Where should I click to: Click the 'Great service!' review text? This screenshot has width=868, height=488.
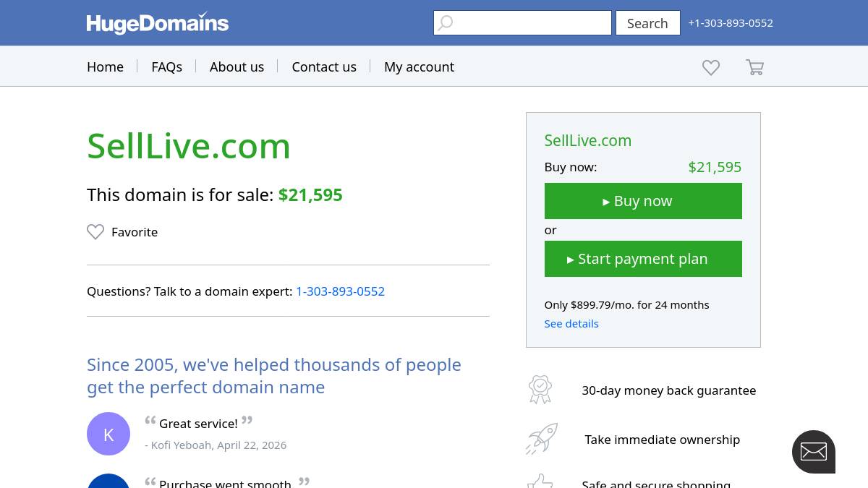[x=198, y=423]
